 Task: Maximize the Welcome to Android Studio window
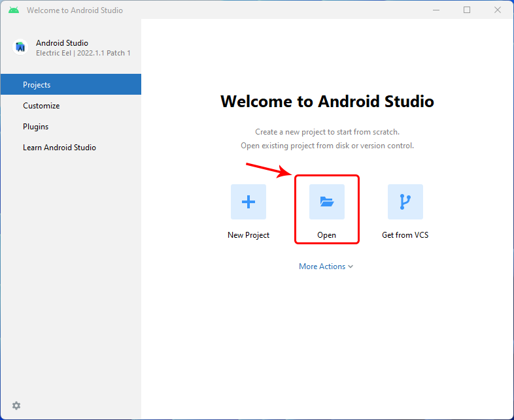pyautogui.click(x=467, y=10)
